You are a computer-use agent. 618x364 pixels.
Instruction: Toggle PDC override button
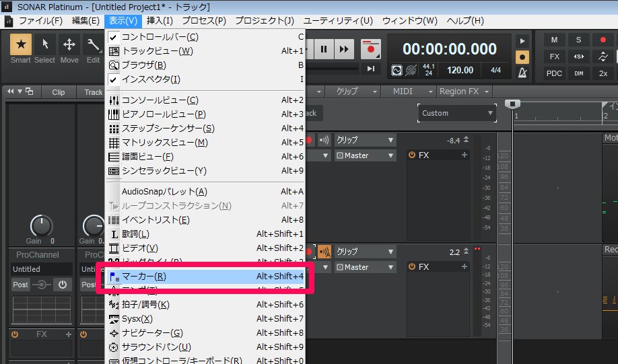tap(554, 73)
